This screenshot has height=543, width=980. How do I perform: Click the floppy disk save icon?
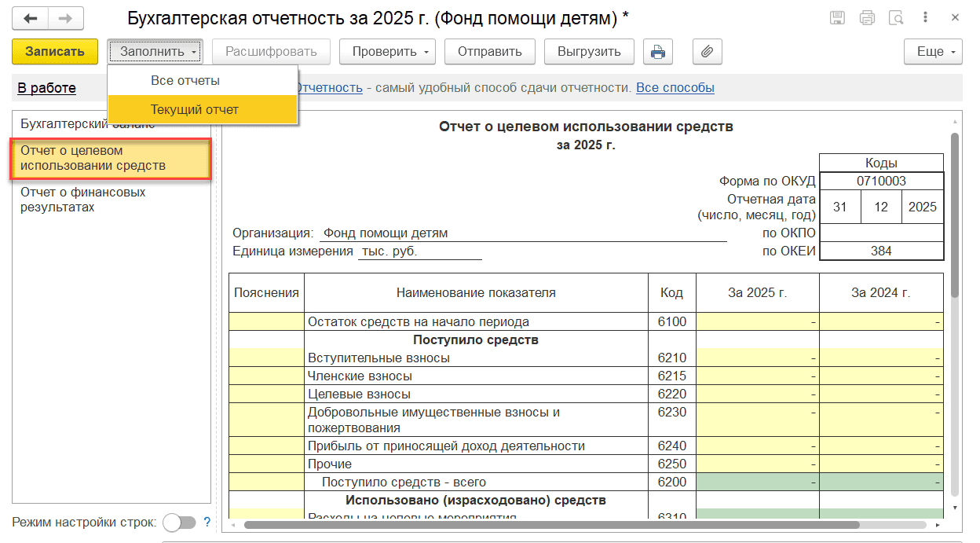pos(837,18)
